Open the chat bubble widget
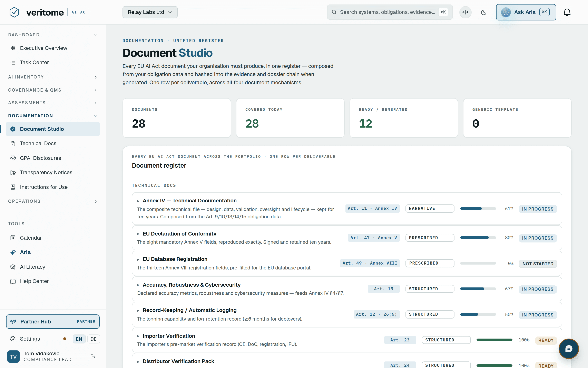The image size is (588, 368). pos(569,349)
